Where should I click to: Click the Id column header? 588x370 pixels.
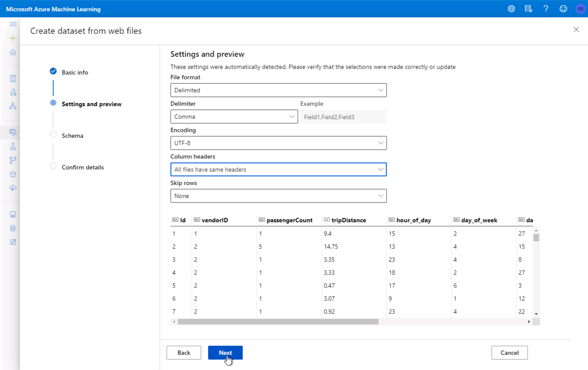point(183,220)
